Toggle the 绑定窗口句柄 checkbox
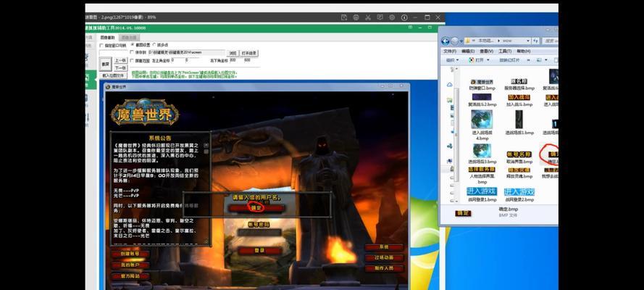644x290 pixels. click(x=102, y=45)
